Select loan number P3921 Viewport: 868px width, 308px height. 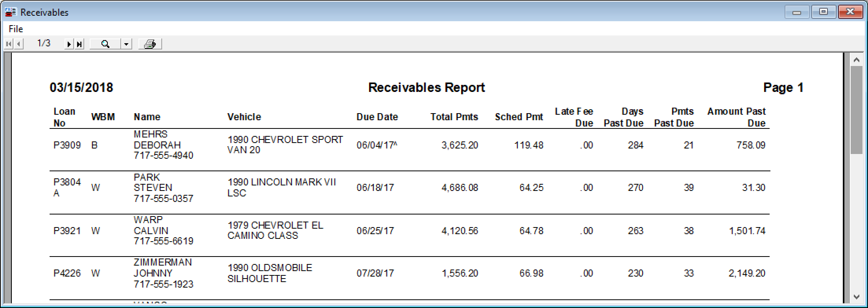click(67, 231)
